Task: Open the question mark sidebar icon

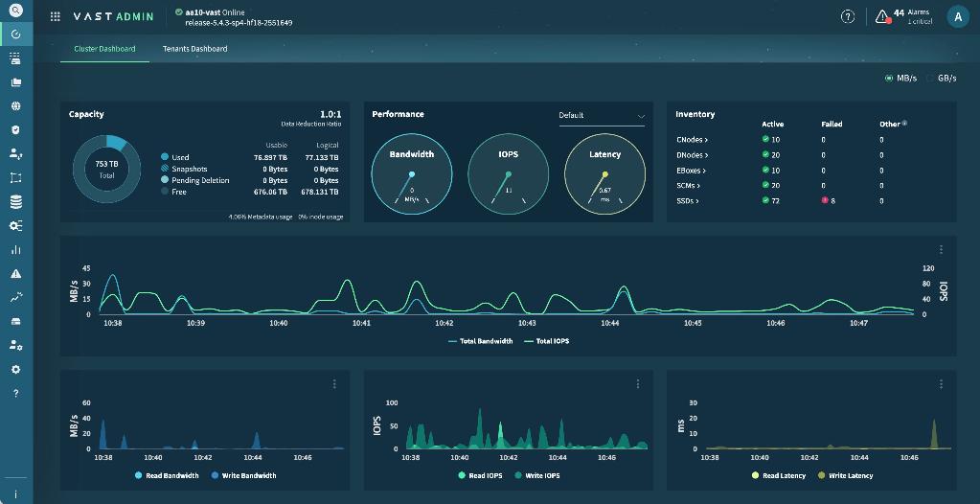Action: (16, 393)
